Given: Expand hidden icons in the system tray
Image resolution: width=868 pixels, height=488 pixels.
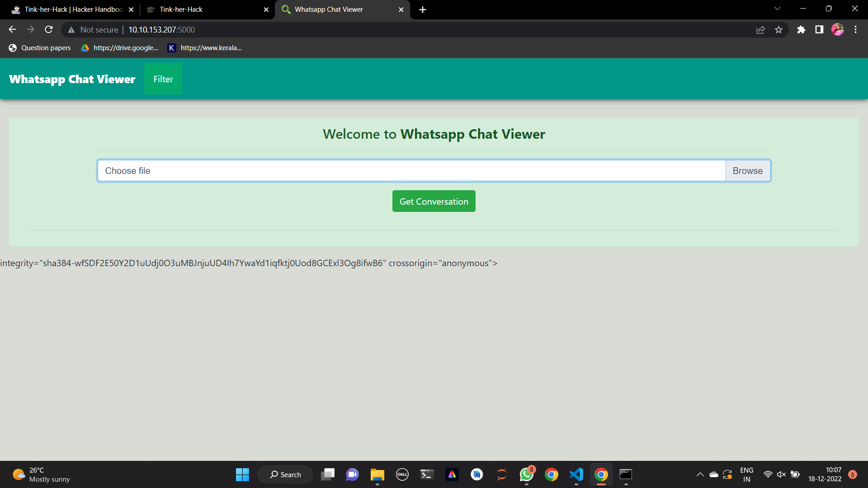Looking at the screenshot, I should coord(700,474).
